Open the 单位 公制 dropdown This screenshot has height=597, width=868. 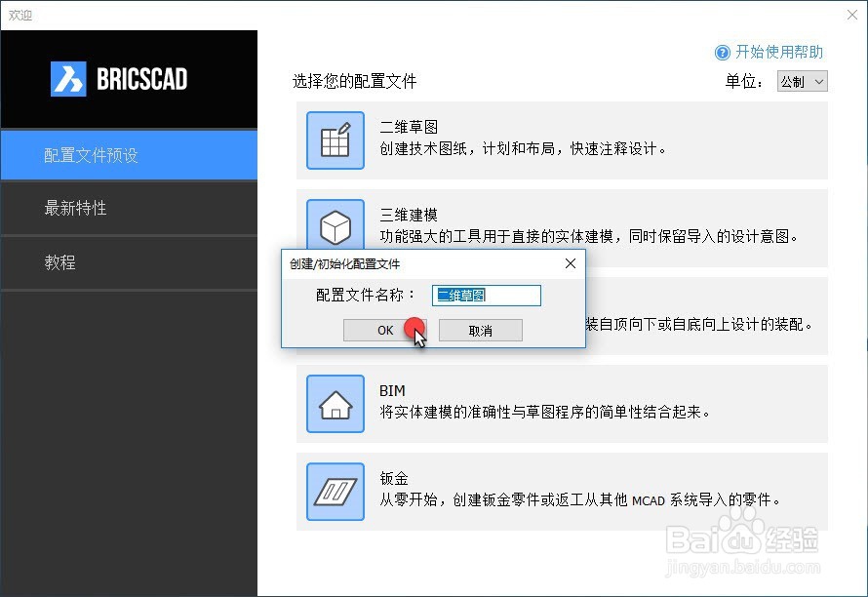point(802,81)
